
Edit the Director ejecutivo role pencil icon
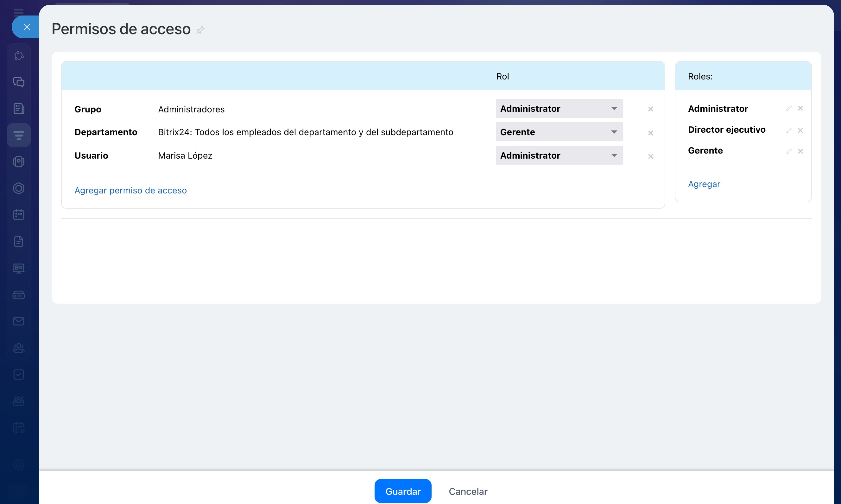click(x=789, y=130)
